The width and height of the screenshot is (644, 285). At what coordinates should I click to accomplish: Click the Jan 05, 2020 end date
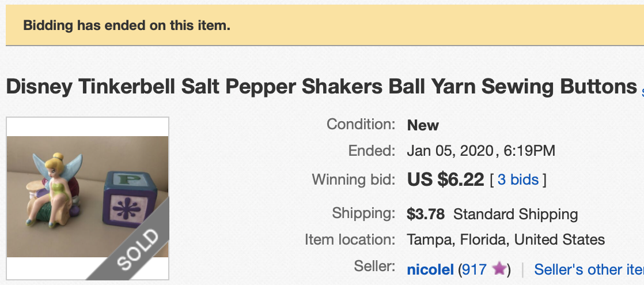coord(451,151)
